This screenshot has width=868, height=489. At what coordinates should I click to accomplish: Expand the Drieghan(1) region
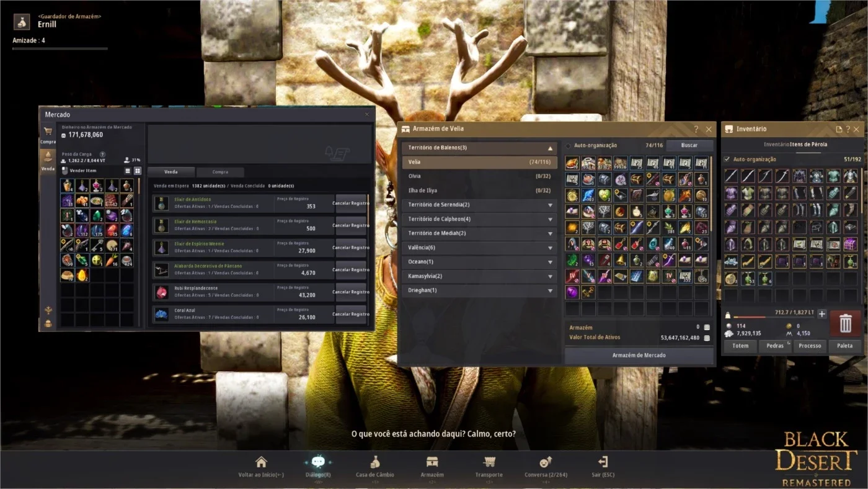click(479, 290)
